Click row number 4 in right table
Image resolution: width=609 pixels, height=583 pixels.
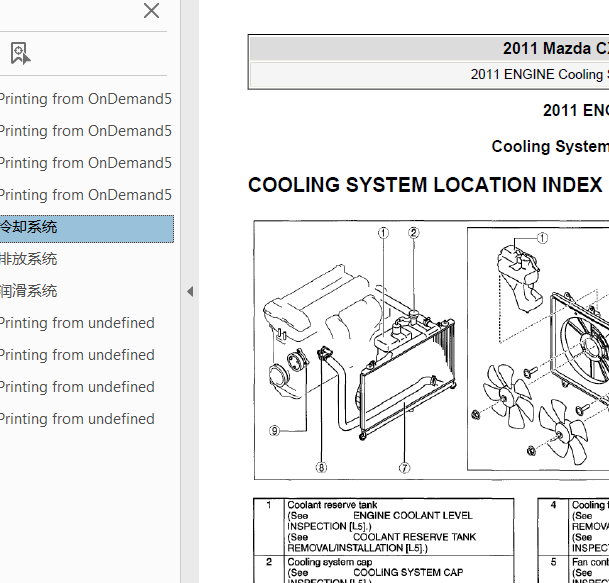(x=553, y=505)
